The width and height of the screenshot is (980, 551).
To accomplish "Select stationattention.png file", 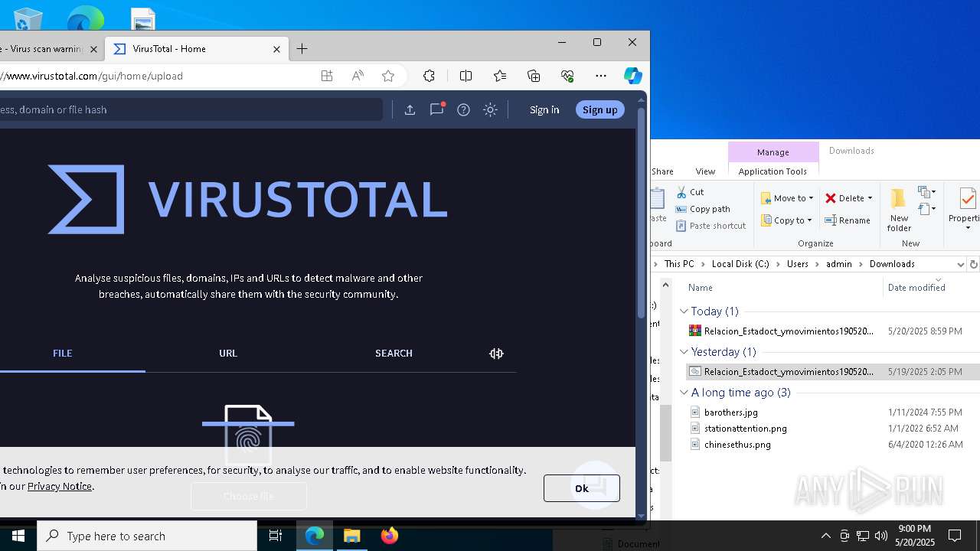I will pyautogui.click(x=746, y=429).
